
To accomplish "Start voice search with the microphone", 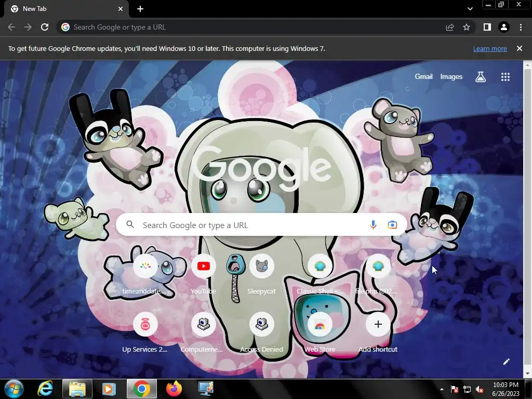I will point(373,224).
